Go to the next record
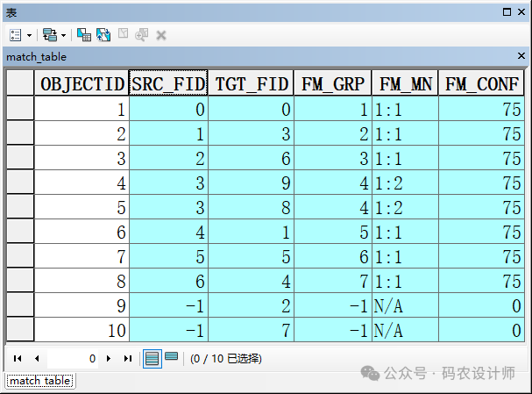The width and height of the screenshot is (532, 394). [109, 359]
